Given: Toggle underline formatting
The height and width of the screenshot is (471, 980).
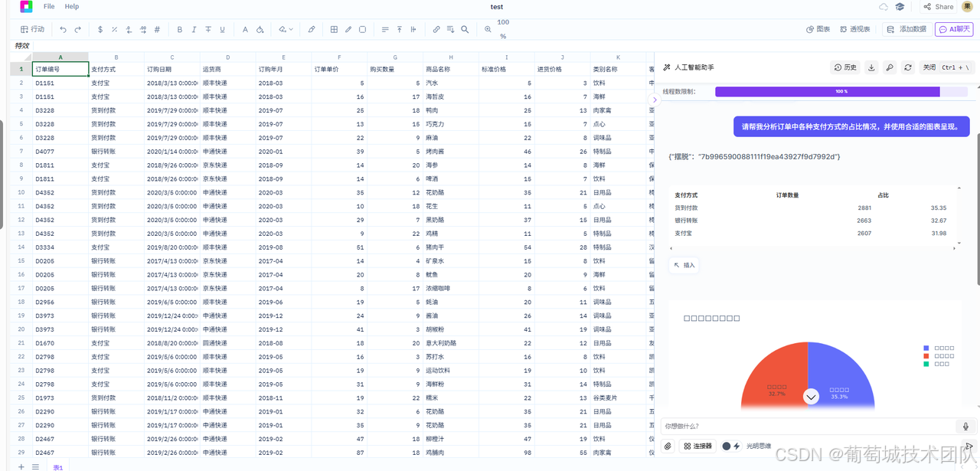Looking at the screenshot, I should pyautogui.click(x=223, y=29).
